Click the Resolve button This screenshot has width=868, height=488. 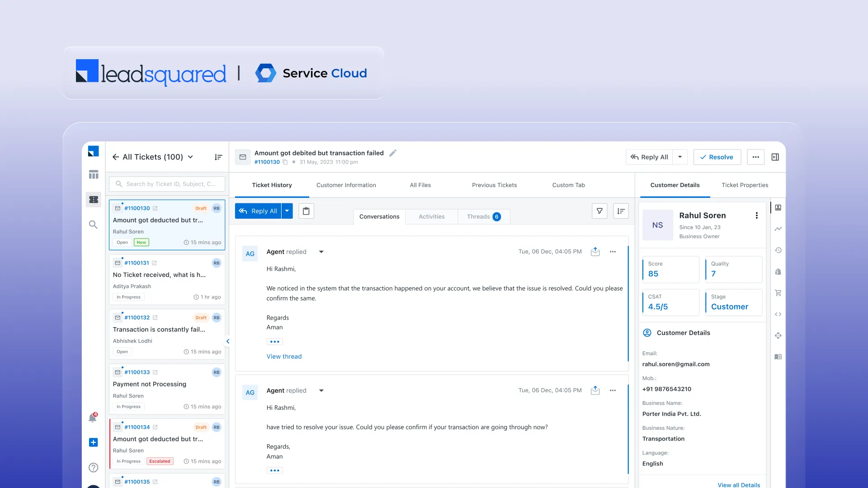pyautogui.click(x=717, y=157)
